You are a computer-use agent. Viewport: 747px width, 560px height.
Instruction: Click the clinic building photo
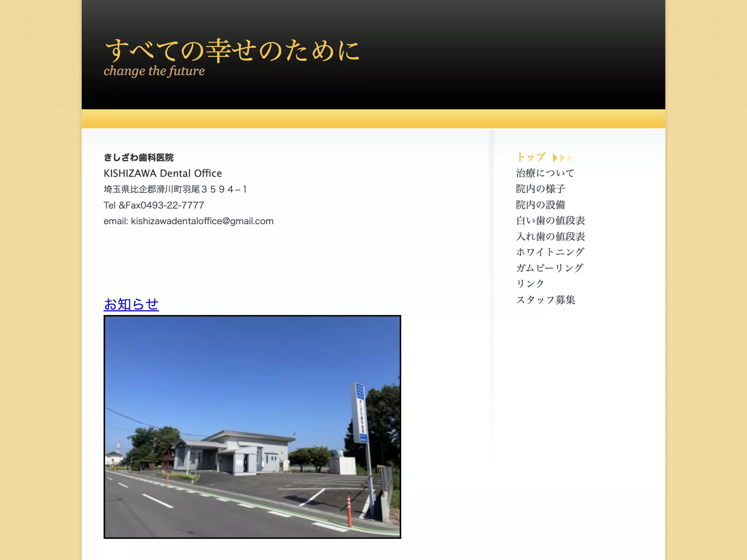point(252,427)
